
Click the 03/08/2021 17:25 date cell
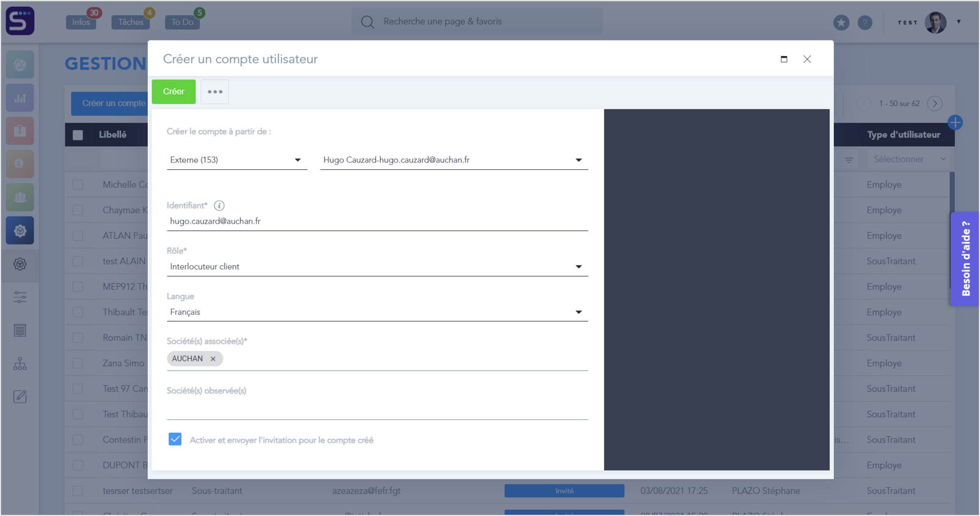coord(674,491)
